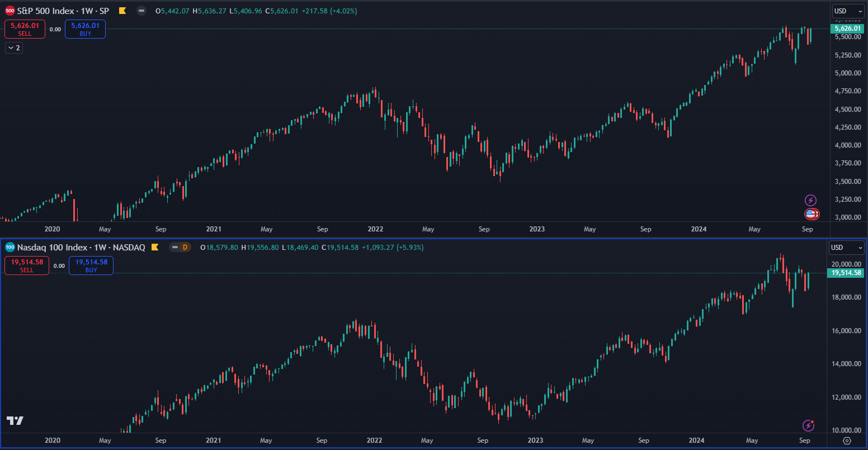868x450 pixels.
Task: Click the TradingView logo in lower chart
Action: tap(15, 421)
